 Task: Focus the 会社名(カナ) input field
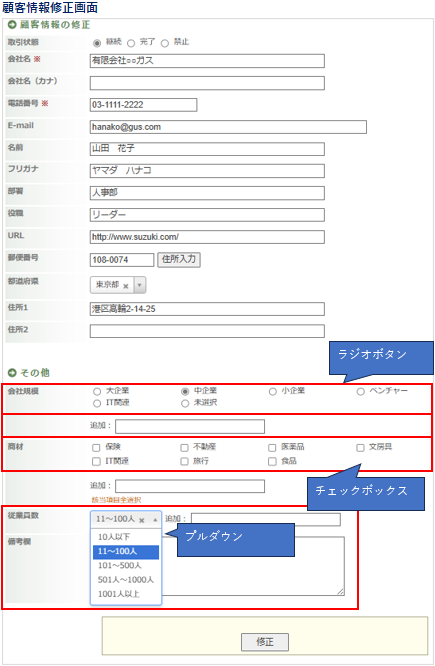[207, 83]
